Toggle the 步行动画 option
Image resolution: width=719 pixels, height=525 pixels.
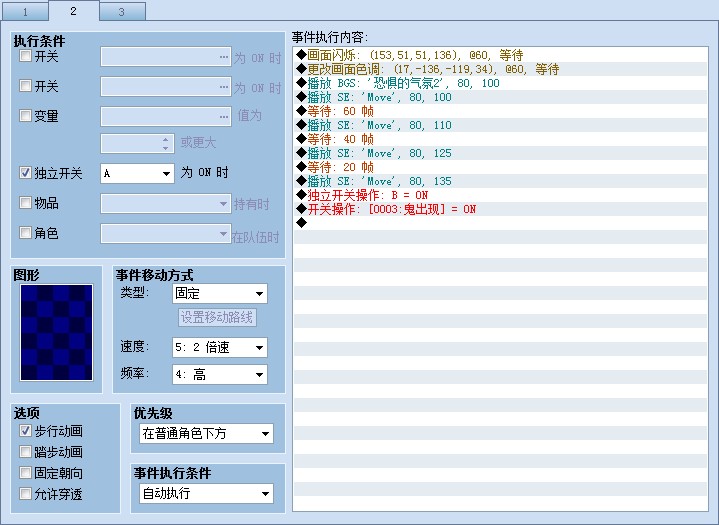[x=25, y=431]
